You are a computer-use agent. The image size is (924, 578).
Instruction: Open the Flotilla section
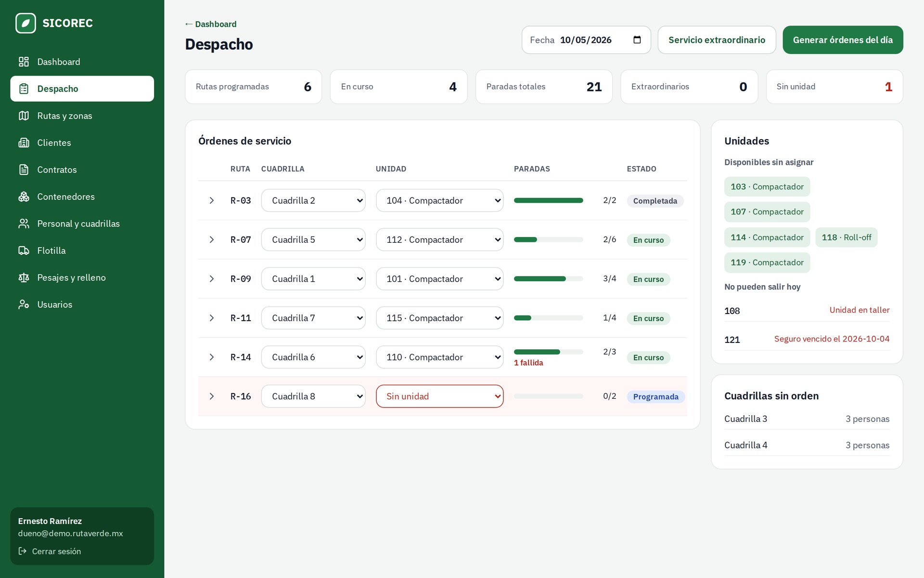coord(82,250)
